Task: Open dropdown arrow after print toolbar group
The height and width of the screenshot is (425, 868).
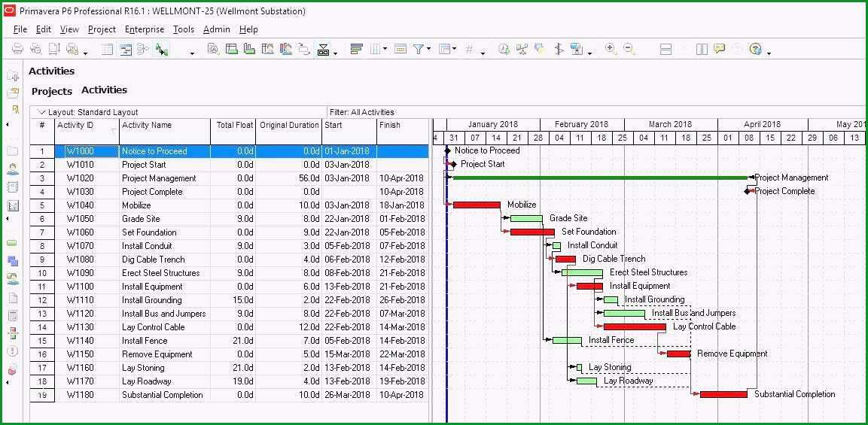Action: pyautogui.click(x=85, y=53)
